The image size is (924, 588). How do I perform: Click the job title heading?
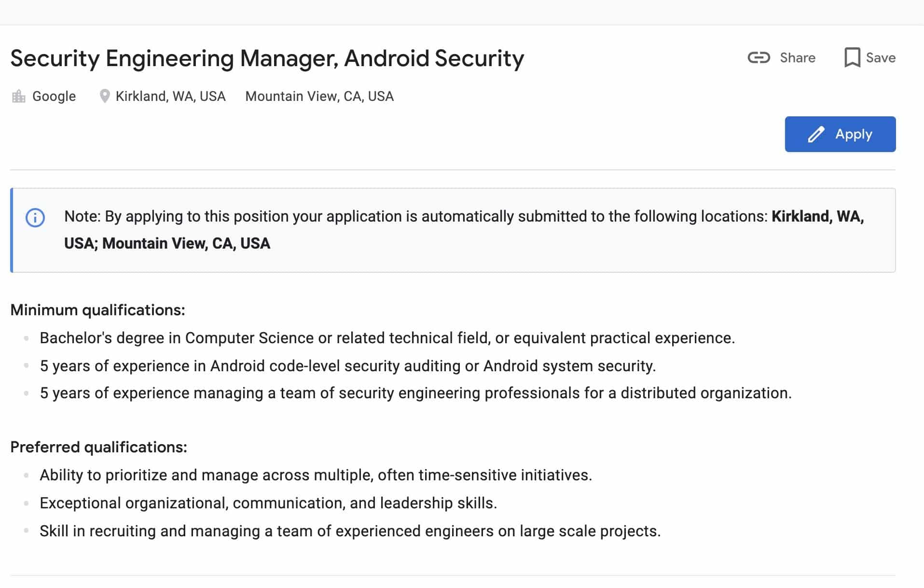[267, 59]
